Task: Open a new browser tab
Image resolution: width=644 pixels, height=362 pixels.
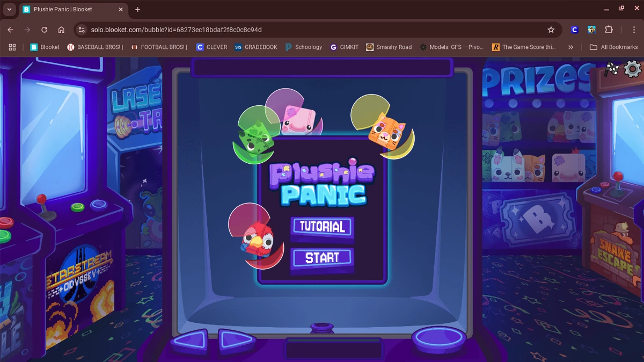Action: [136, 9]
